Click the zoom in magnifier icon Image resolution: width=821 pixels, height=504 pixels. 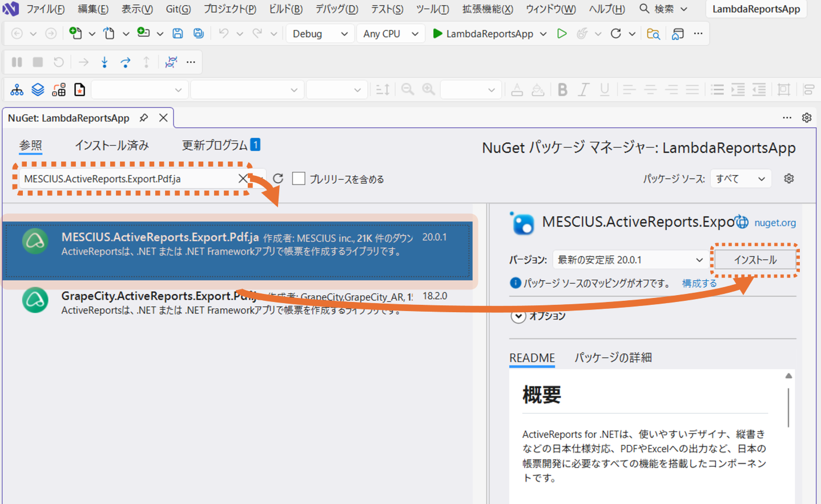[429, 90]
